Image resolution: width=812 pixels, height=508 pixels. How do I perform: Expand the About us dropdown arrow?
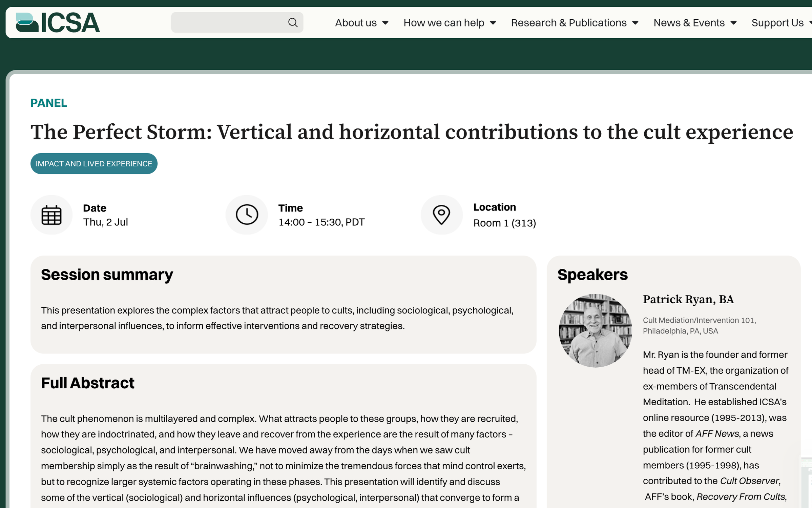(x=385, y=23)
